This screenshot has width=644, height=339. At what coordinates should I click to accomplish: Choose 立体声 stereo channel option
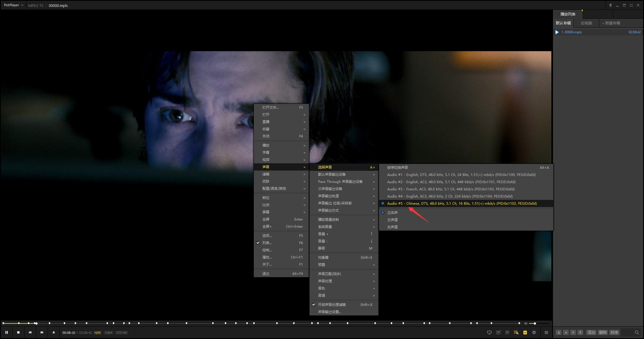(x=466, y=212)
